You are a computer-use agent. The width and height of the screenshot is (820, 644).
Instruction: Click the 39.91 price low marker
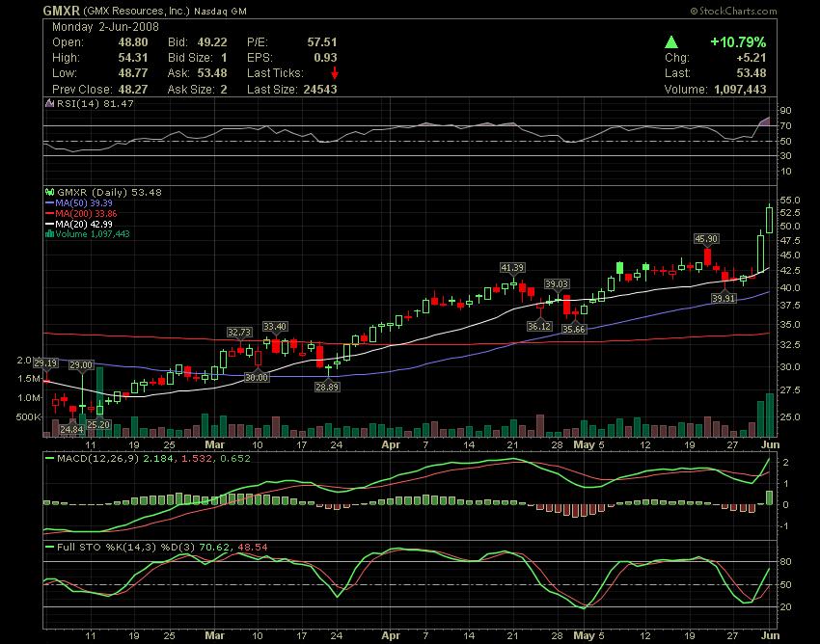724,299
